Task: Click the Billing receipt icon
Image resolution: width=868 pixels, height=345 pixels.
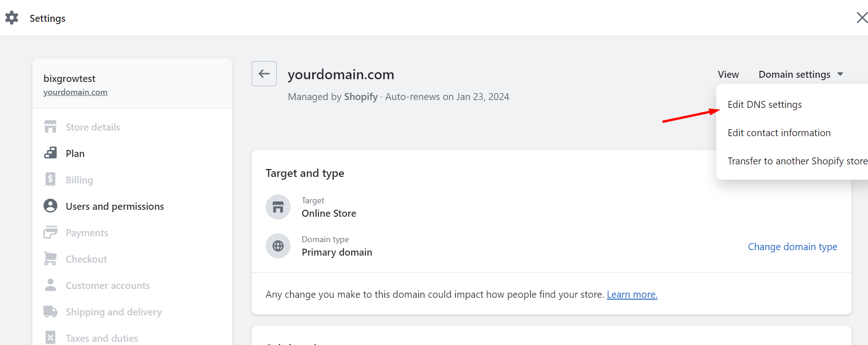Action: click(50, 180)
